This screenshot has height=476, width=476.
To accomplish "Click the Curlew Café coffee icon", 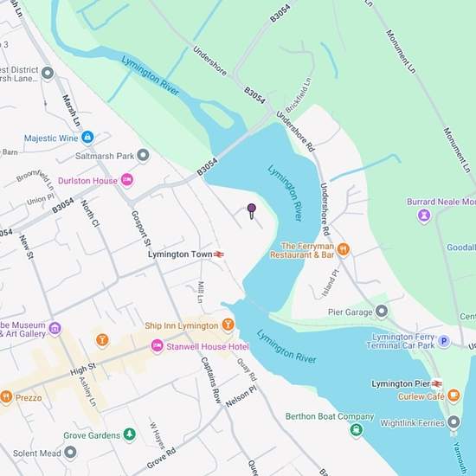I will [x=453, y=396].
